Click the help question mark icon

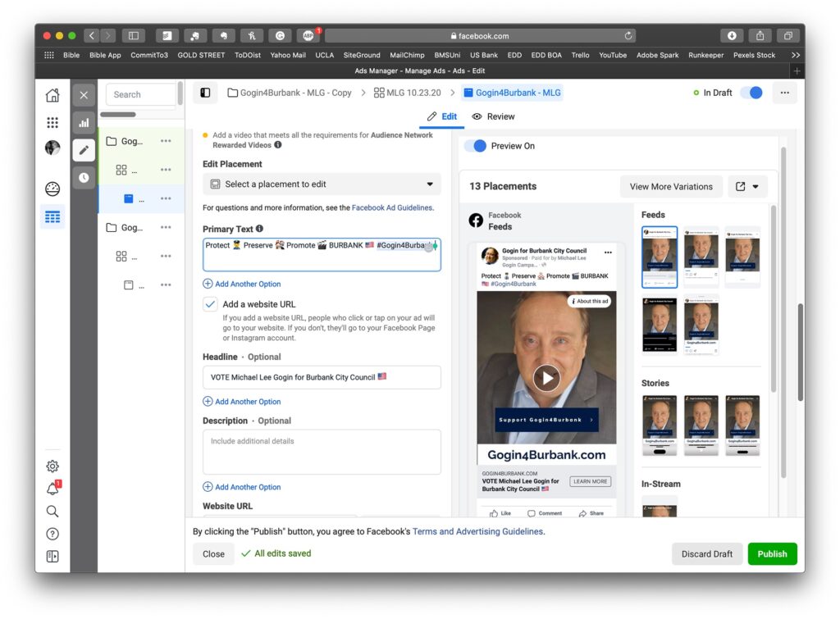52,534
